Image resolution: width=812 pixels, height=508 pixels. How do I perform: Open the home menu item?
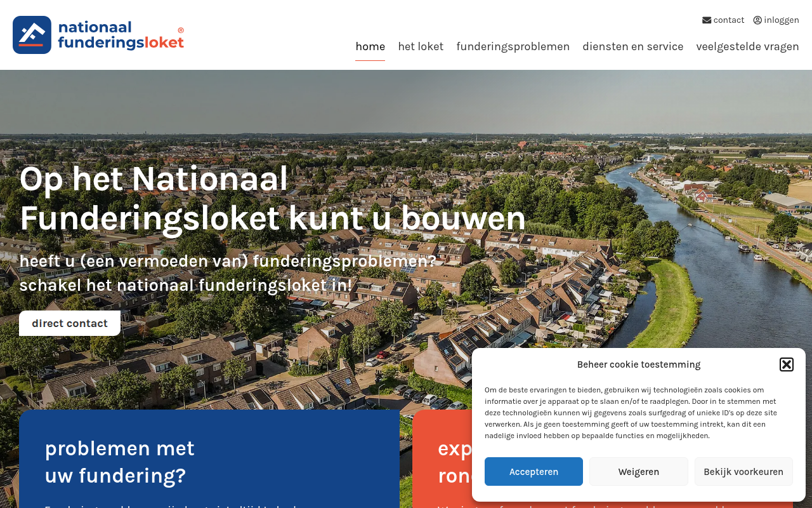pos(370,46)
